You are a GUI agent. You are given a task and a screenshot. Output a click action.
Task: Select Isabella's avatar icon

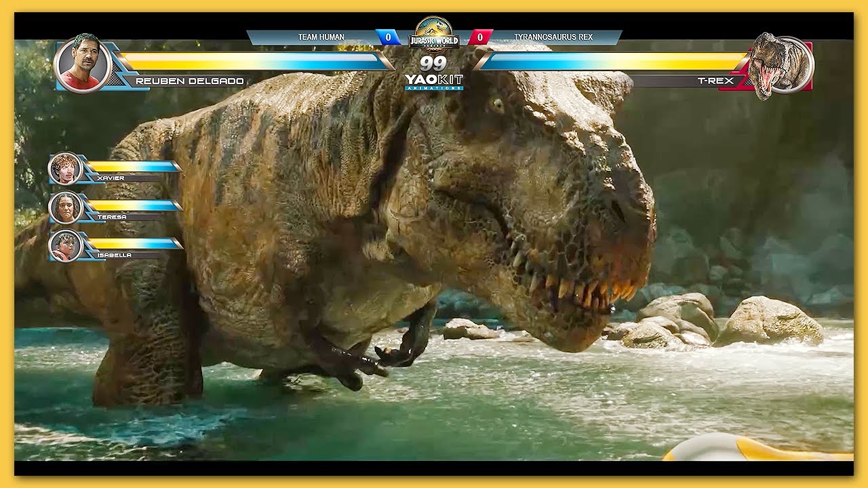click(66, 245)
